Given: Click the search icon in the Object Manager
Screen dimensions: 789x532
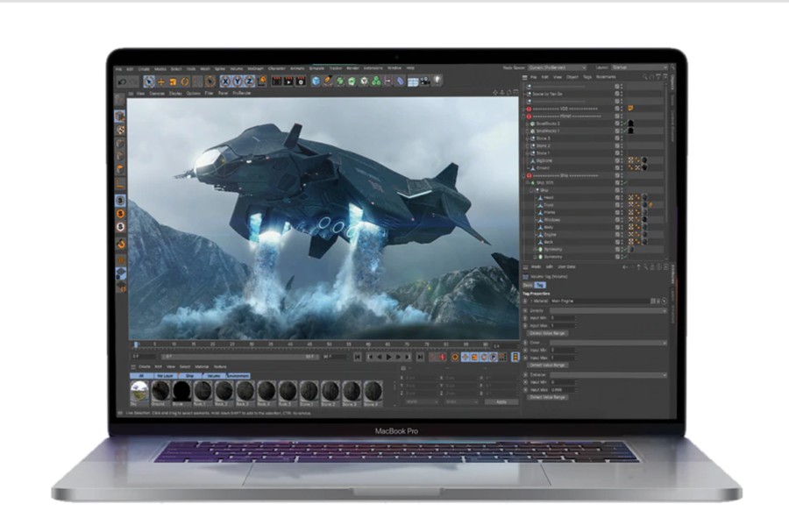Looking at the screenshot, I should point(644,77).
